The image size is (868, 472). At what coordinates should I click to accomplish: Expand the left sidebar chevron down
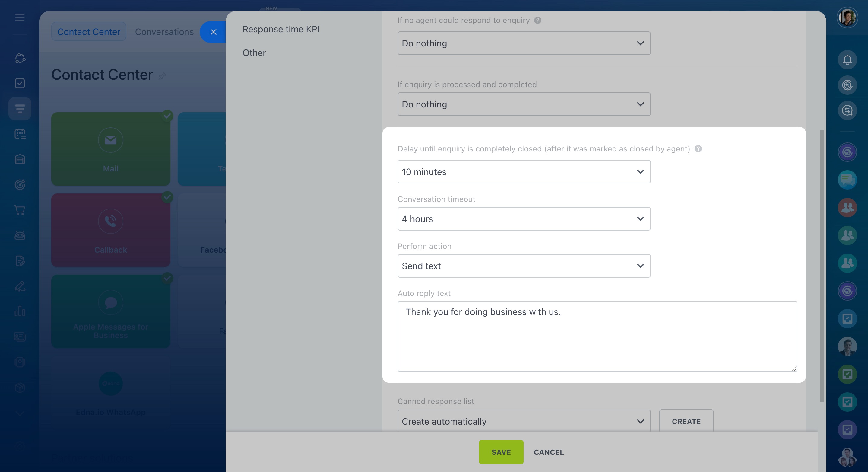[20, 413]
